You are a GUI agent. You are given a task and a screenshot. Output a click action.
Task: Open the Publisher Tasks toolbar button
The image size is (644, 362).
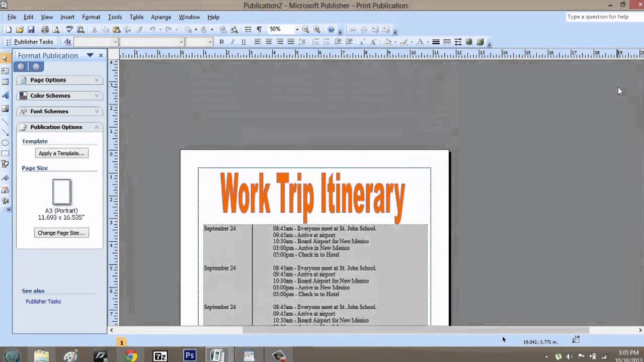30,42
